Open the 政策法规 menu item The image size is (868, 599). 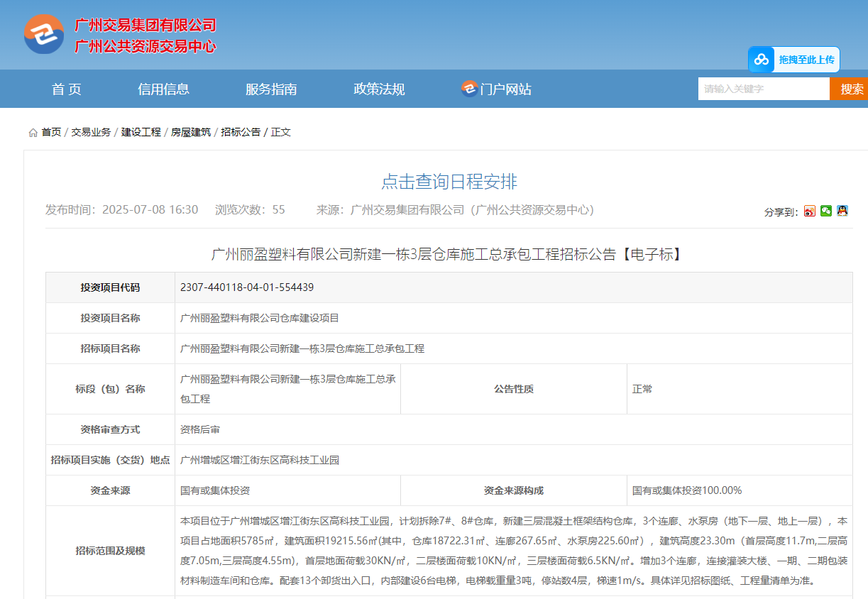click(378, 89)
